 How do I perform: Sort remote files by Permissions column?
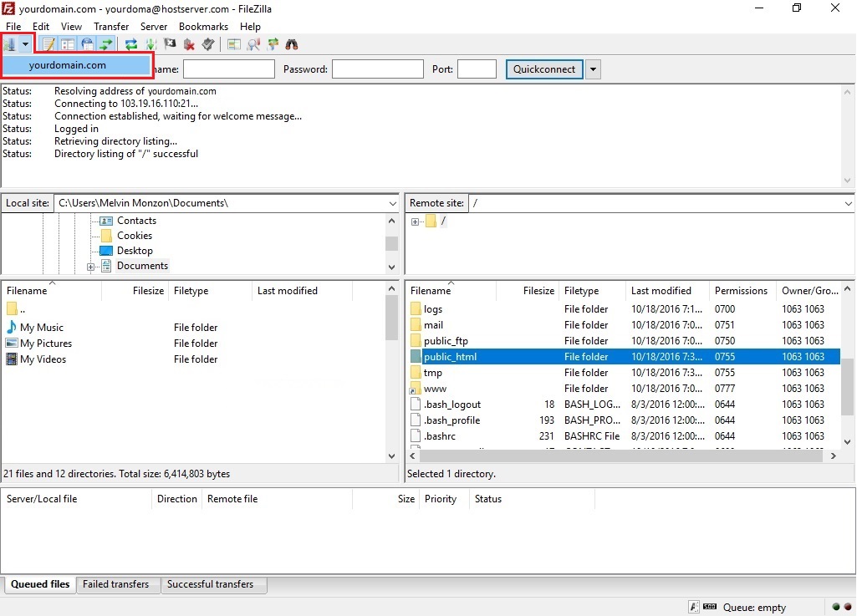click(x=741, y=291)
